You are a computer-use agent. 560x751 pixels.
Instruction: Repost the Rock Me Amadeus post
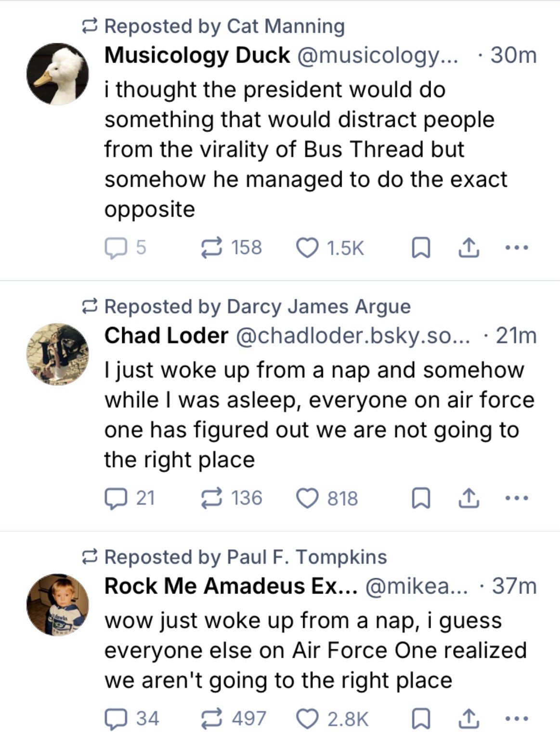point(211,719)
